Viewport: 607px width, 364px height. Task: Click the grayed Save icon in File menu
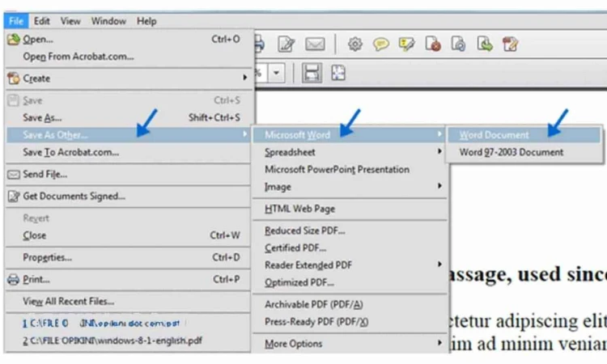[13, 100]
